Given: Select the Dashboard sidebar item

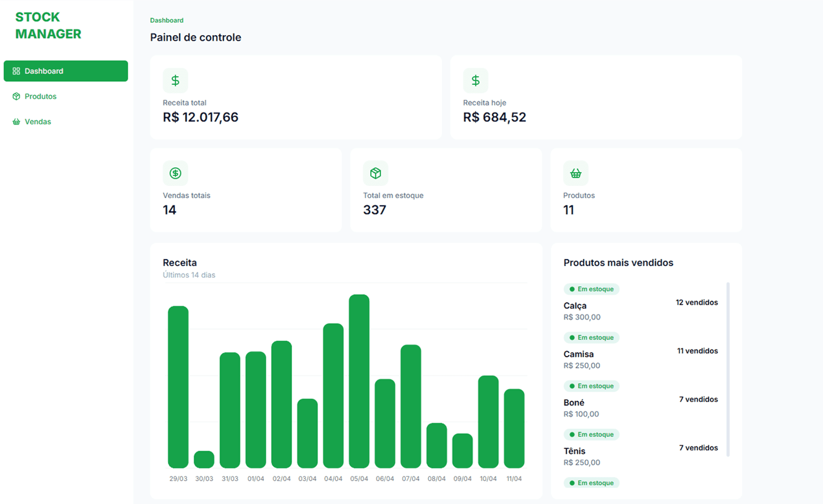Looking at the screenshot, I should (66, 71).
